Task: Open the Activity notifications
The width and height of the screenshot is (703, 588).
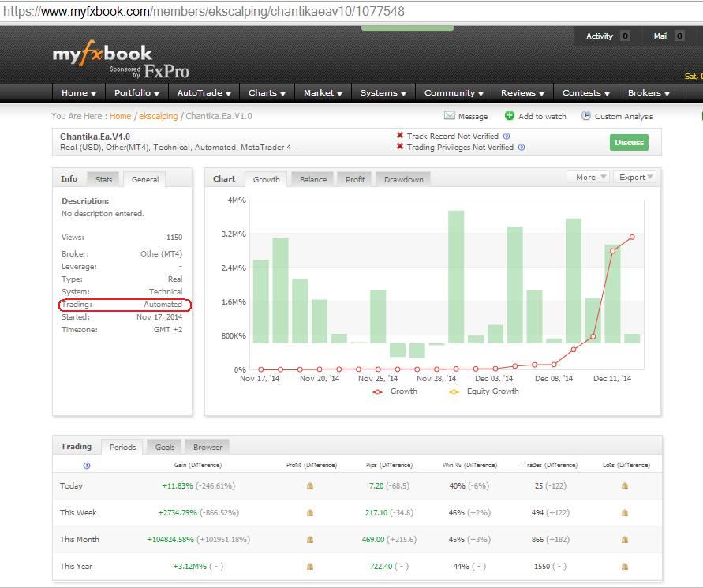Action: 608,36
